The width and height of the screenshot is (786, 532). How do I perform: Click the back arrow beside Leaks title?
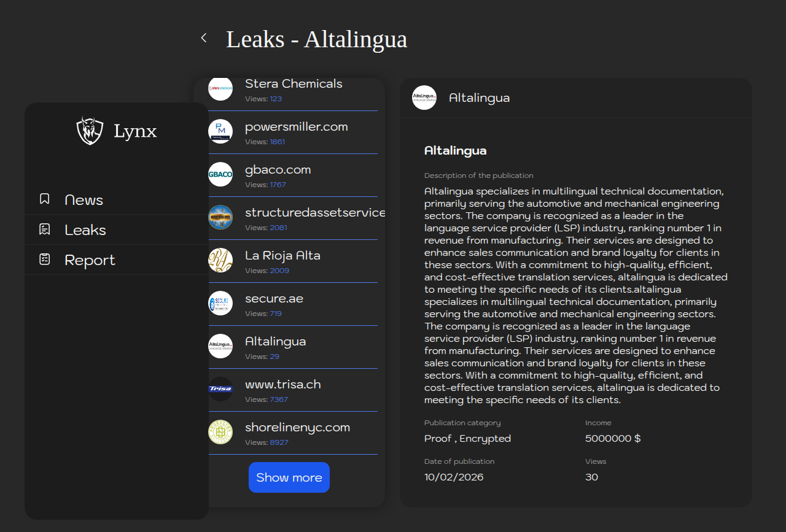(204, 38)
